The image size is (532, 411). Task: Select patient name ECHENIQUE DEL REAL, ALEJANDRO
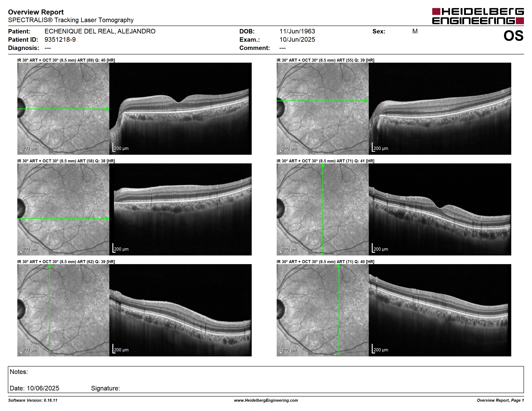tap(100, 31)
